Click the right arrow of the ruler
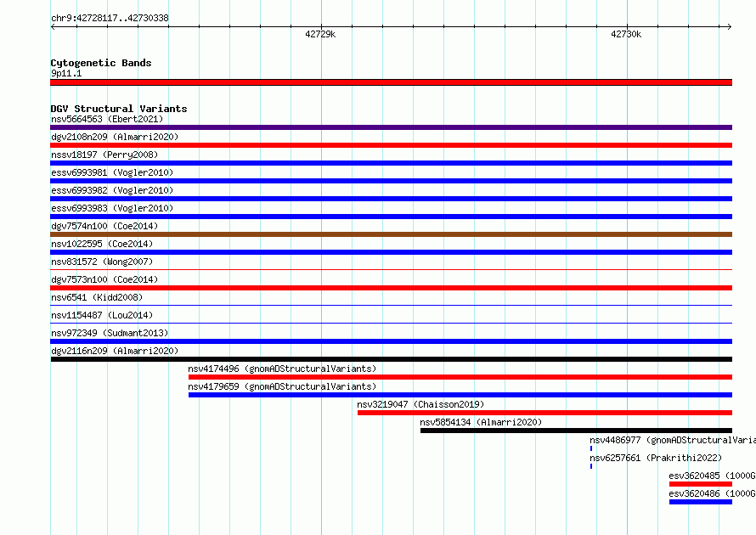This screenshot has width=756, height=535. coord(730,26)
